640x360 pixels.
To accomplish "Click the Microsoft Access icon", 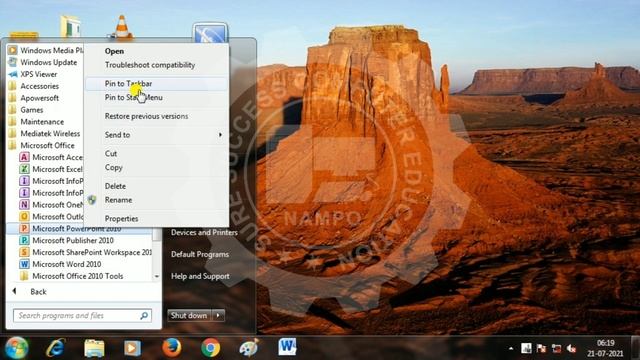I will coord(24,157).
